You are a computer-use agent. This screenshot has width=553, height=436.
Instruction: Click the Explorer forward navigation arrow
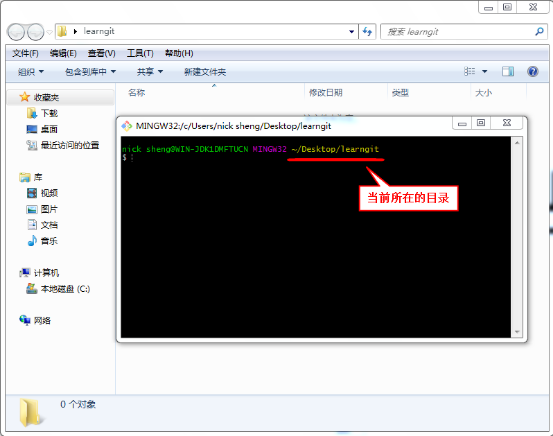pyautogui.click(x=35, y=32)
